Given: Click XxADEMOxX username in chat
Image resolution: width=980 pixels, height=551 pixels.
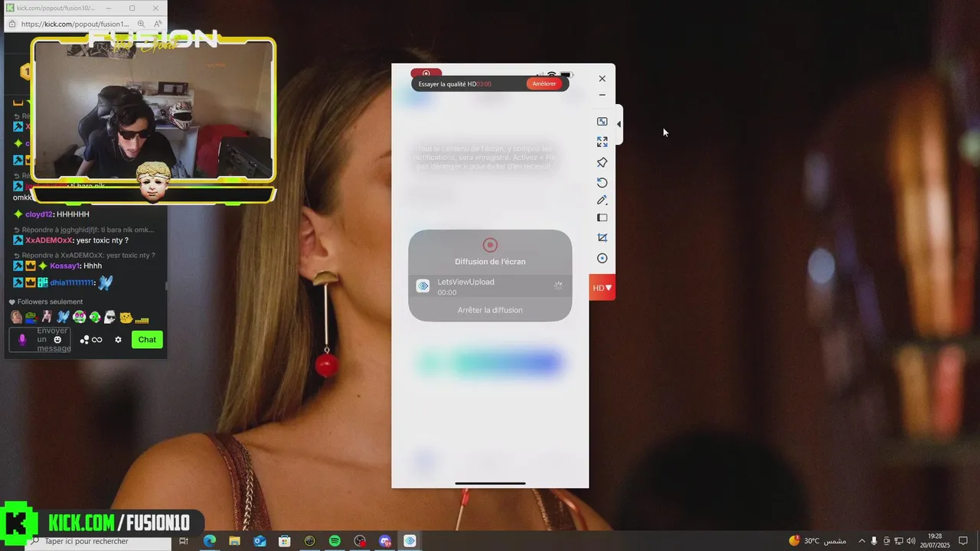Looking at the screenshot, I should click(x=49, y=240).
